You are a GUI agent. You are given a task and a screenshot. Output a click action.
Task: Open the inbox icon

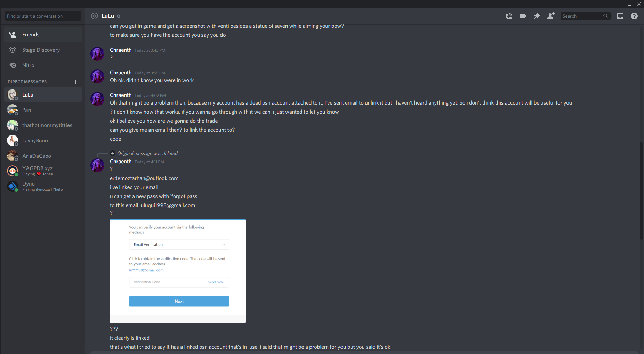[620, 16]
